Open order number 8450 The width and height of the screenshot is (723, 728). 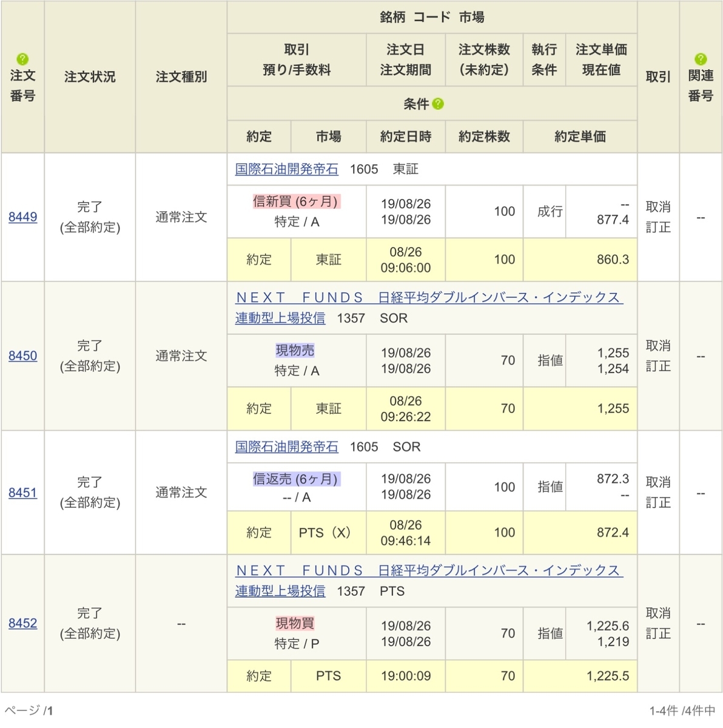[x=22, y=356]
